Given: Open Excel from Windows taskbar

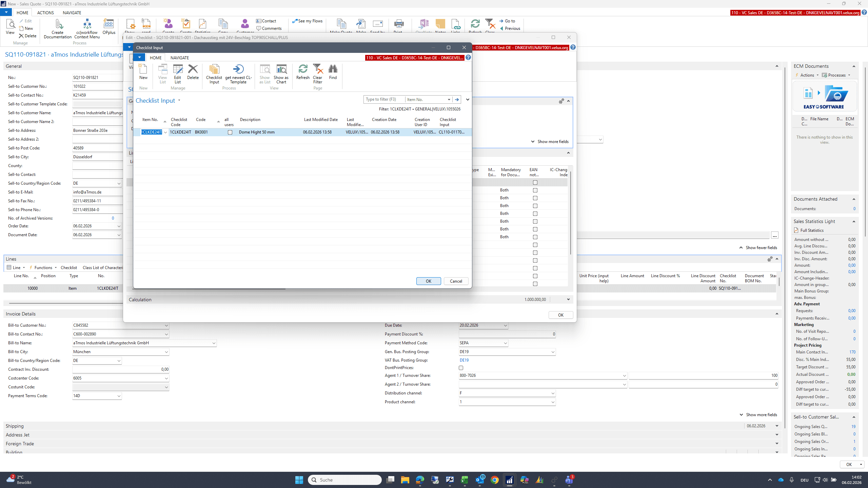Looking at the screenshot, I should click(x=465, y=480).
